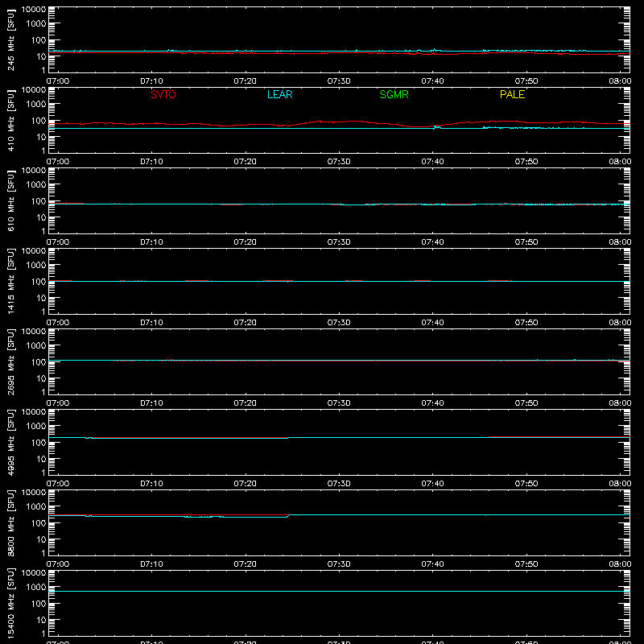Select the '1415 MHz [SFU]' axis title
This screenshot has width=644, height=644.
pos(11,282)
